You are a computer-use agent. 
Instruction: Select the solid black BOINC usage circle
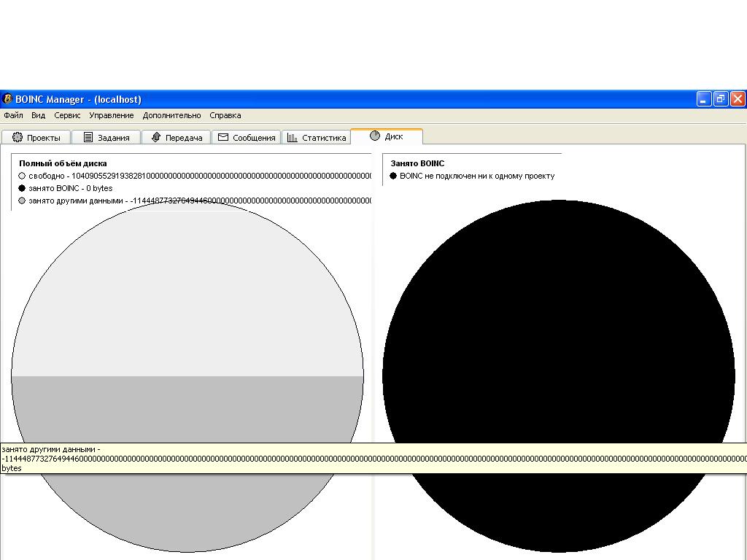point(558,328)
